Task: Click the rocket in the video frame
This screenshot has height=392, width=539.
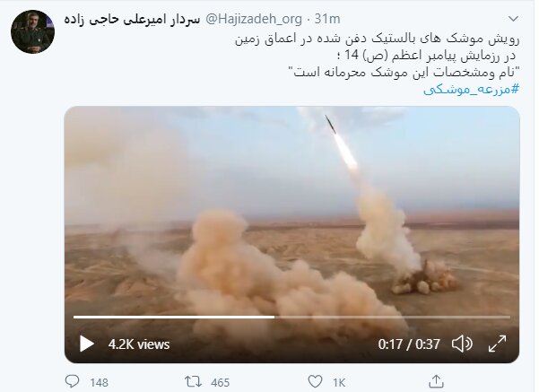Action: [331, 124]
